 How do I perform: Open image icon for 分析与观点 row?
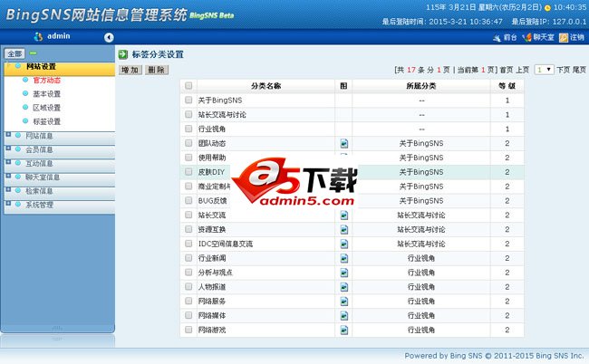click(344, 273)
